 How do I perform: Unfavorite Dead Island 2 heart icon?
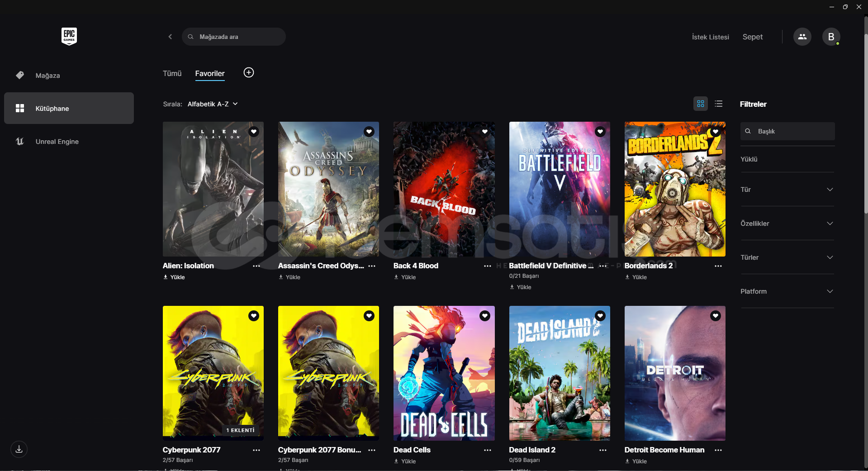coord(600,316)
